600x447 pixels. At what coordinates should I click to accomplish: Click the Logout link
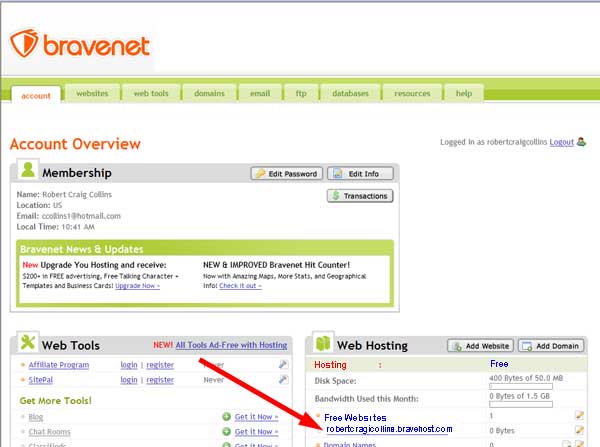tap(561, 142)
